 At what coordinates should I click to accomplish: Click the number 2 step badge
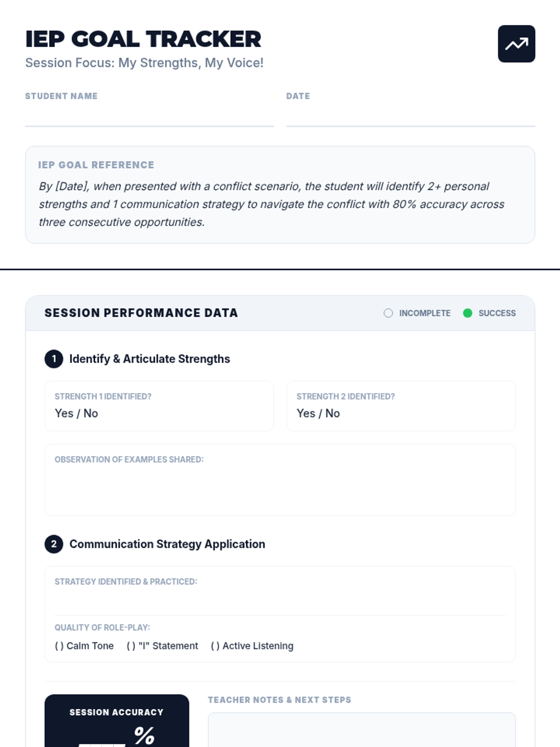[x=54, y=544]
